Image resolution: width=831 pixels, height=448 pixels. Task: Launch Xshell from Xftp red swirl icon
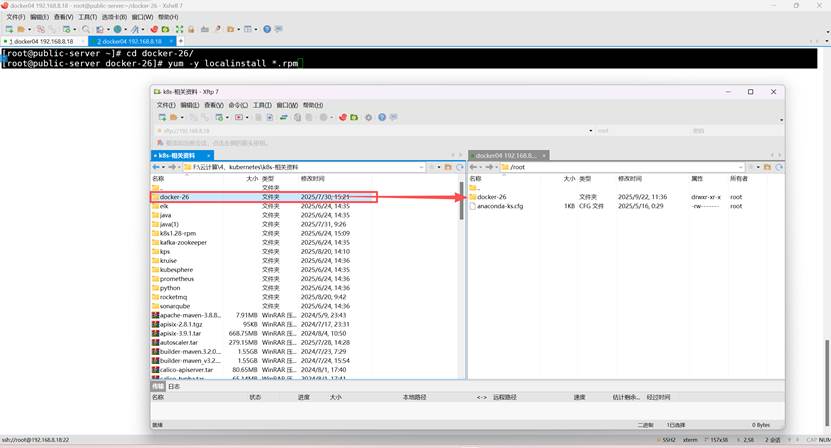[343, 117]
